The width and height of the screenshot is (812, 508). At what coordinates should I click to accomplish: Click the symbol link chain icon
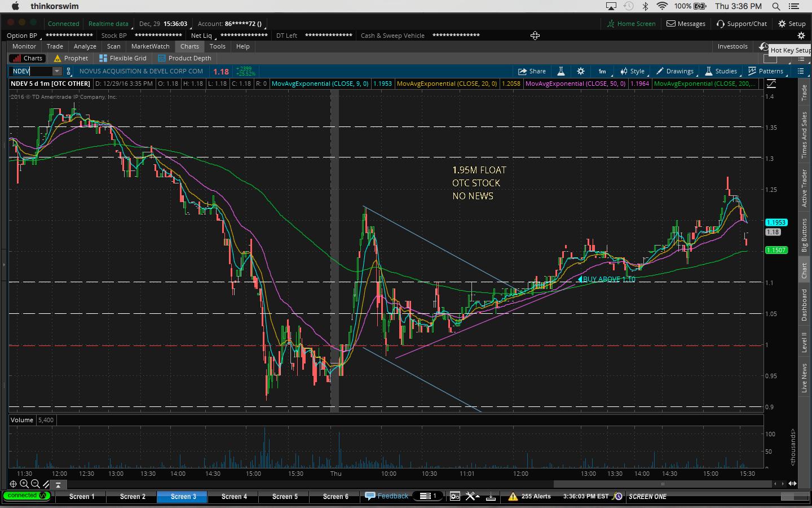69,71
